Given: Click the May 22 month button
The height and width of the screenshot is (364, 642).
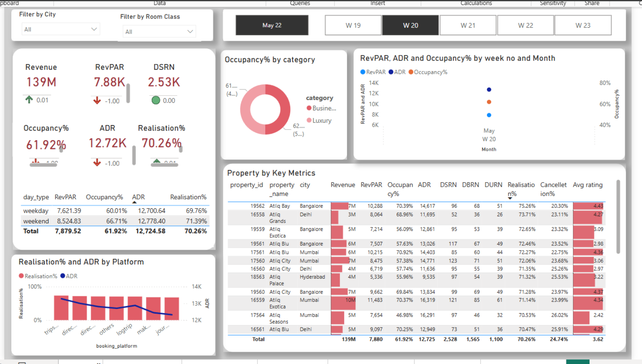Looking at the screenshot, I should 272,25.
